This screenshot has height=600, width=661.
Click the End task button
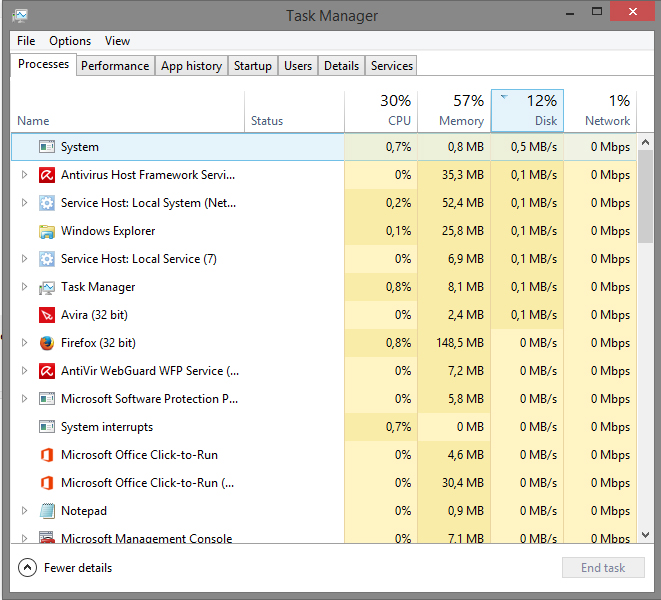pyautogui.click(x=603, y=568)
